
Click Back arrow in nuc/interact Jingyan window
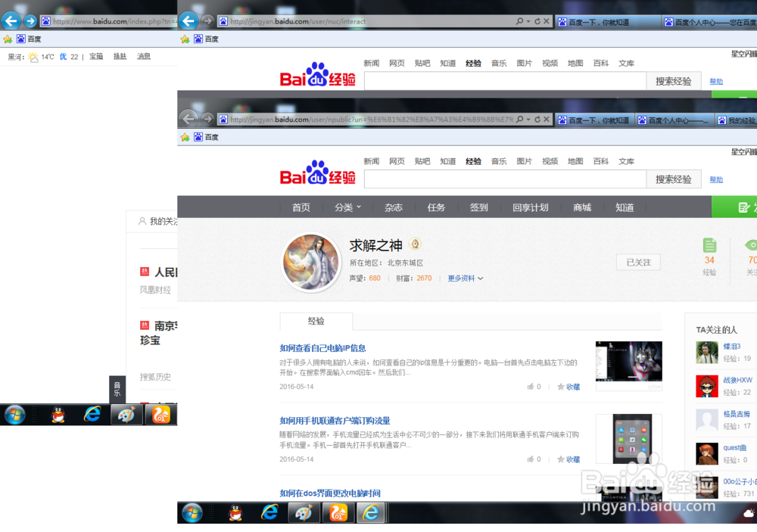(x=188, y=20)
